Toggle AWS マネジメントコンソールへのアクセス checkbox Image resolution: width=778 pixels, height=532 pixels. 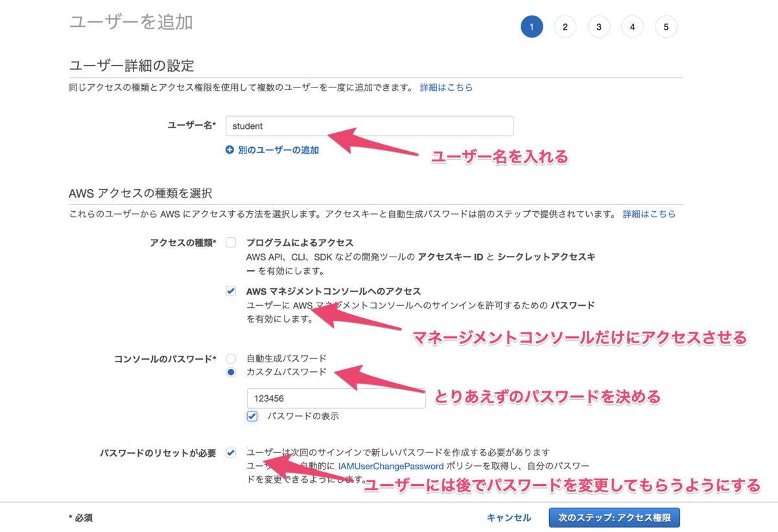tap(231, 292)
